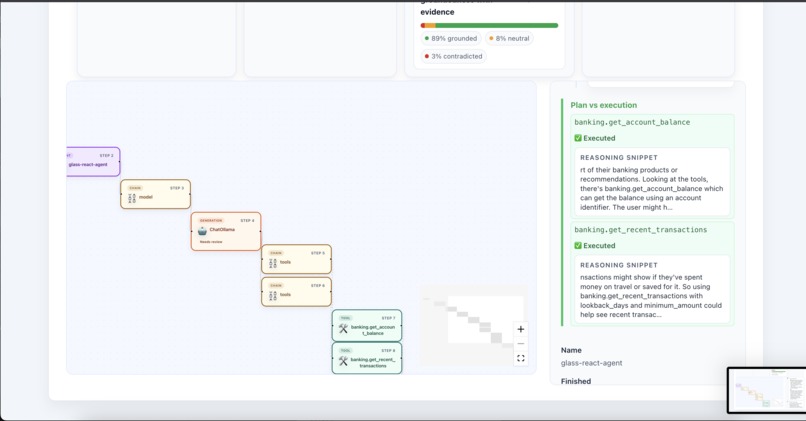806x421 pixels.
Task: Click the glass-react-agent name value
Action: 591,363
